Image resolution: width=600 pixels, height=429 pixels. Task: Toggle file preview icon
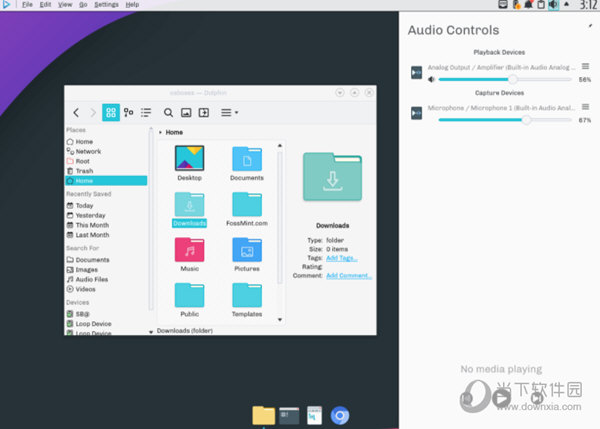[186, 113]
